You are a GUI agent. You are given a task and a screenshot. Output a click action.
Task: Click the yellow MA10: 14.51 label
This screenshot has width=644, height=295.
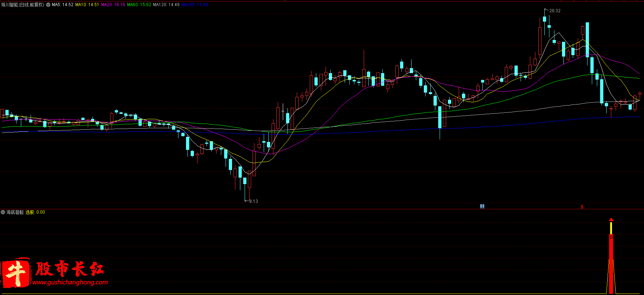pos(87,5)
